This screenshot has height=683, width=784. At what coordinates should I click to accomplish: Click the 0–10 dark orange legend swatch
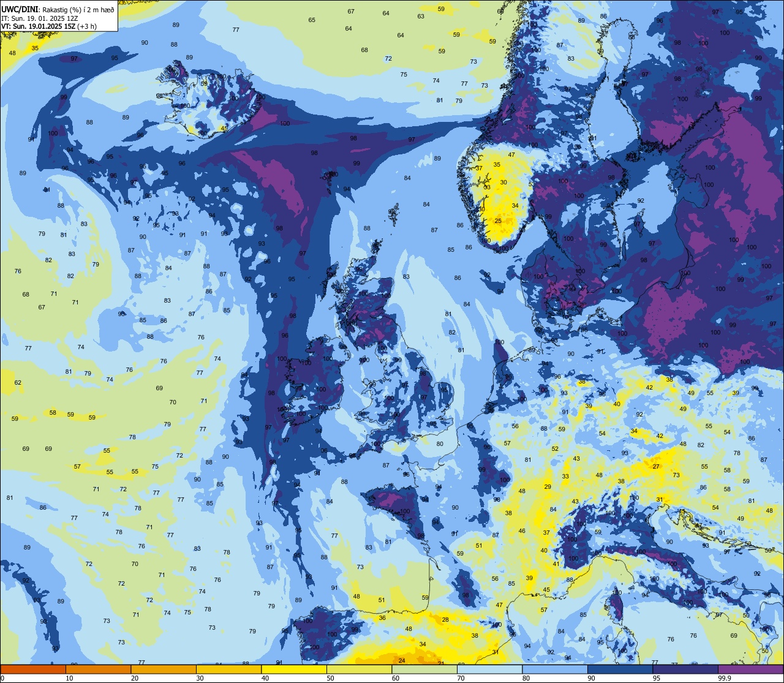(x=33, y=669)
